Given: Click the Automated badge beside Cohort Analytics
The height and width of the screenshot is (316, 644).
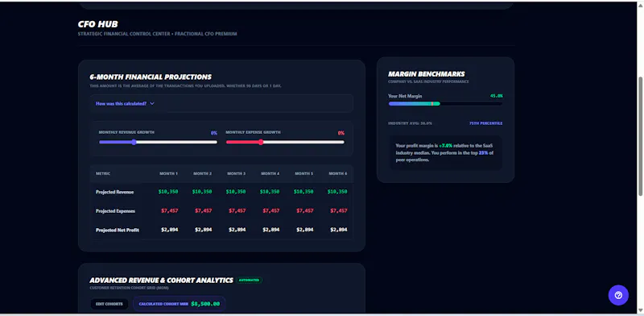Looking at the screenshot, I should (x=250, y=281).
